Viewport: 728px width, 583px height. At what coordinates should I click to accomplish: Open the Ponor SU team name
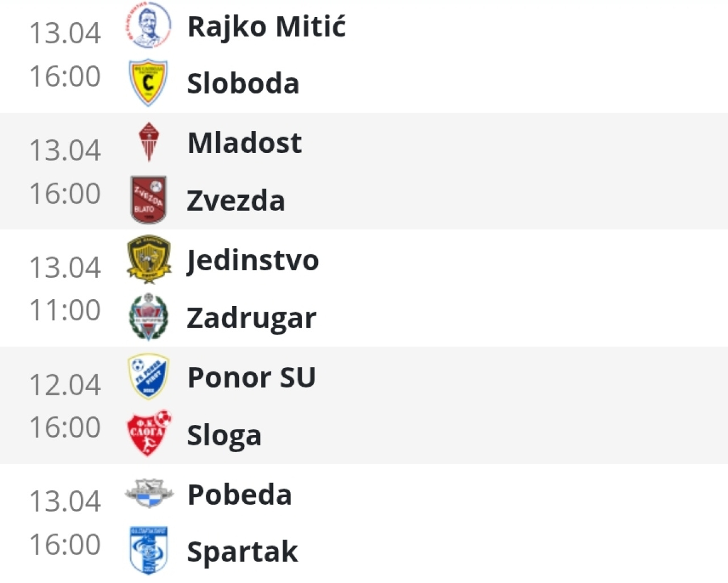pos(251,378)
